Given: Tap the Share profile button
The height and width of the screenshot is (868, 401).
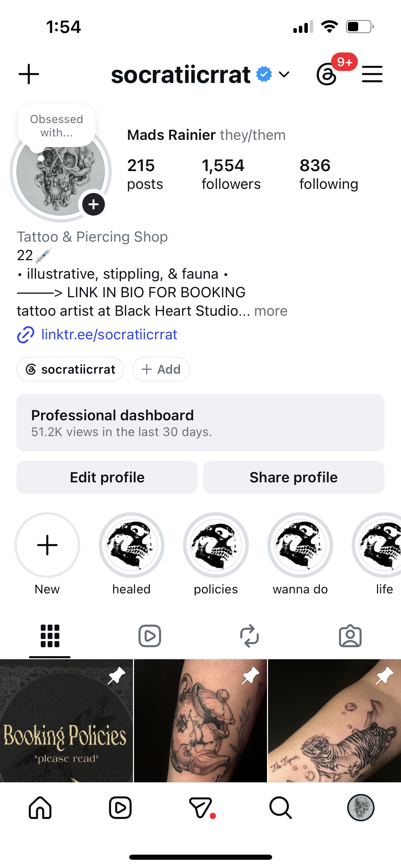Looking at the screenshot, I should coord(294,477).
